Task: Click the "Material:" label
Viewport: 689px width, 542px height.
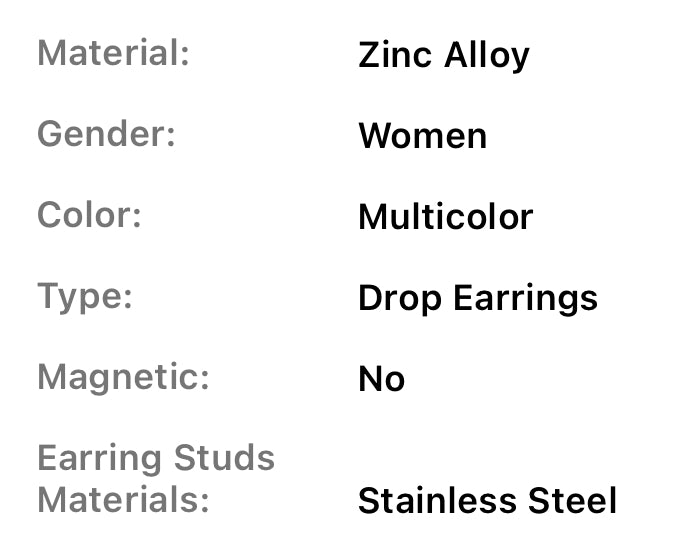Action: 113,53
